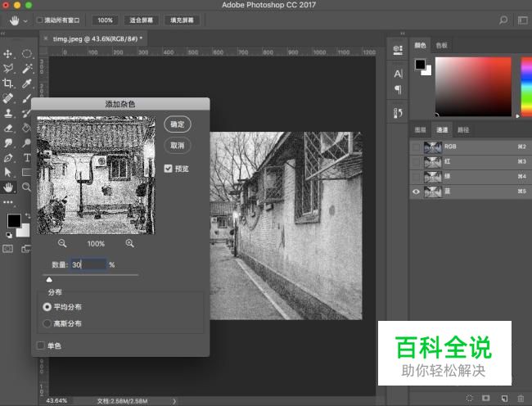The width and height of the screenshot is (532, 406).
Task: Toggle the 预览 preview checkbox
Action: point(169,169)
